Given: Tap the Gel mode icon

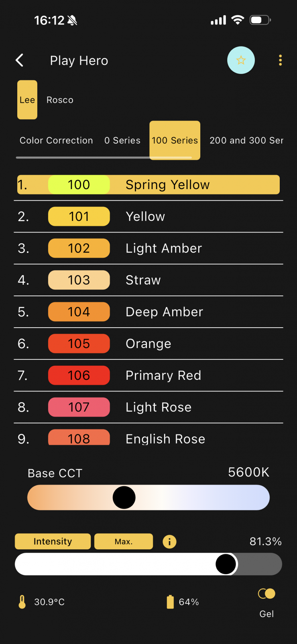Looking at the screenshot, I should [x=266, y=594].
